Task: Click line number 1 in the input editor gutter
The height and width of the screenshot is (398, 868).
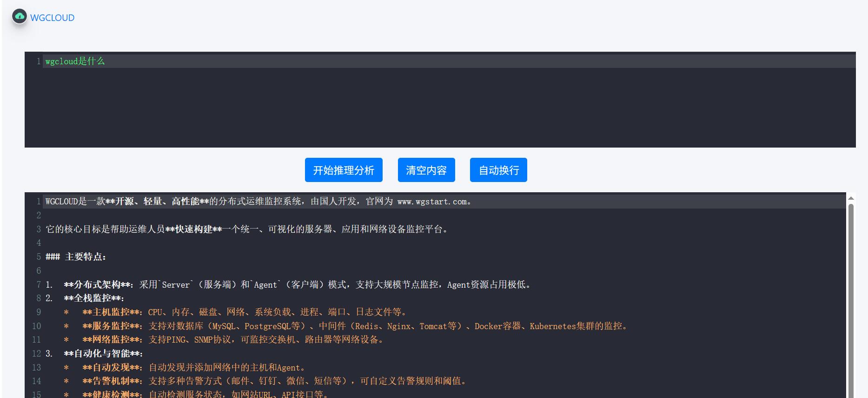Action: 39,61
